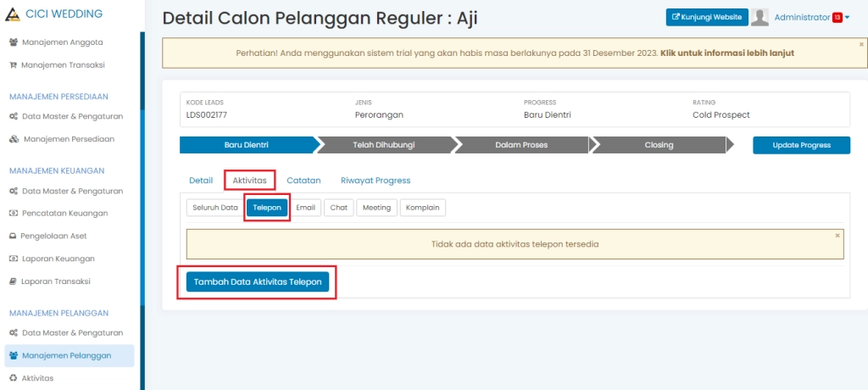Viewport: 868px width, 390px height.
Task: Select the Meeting activity filter
Action: [376, 208]
